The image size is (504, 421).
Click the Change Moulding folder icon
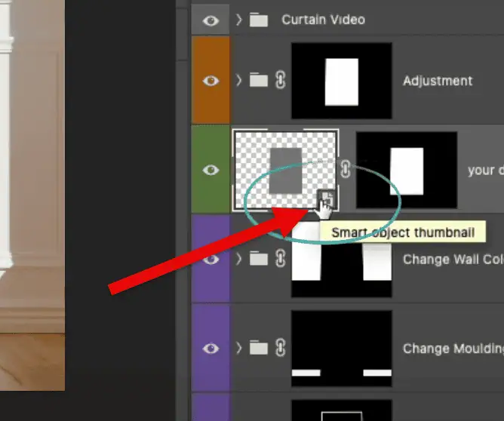pos(259,348)
